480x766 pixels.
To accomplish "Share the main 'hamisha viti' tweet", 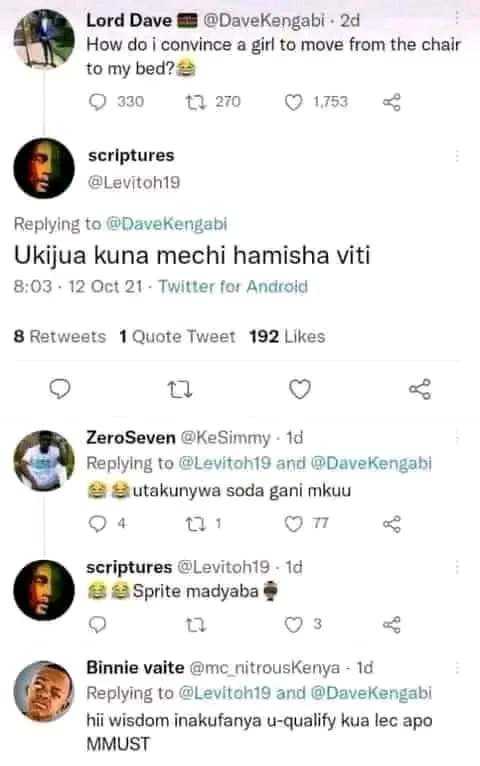I will pos(420,389).
